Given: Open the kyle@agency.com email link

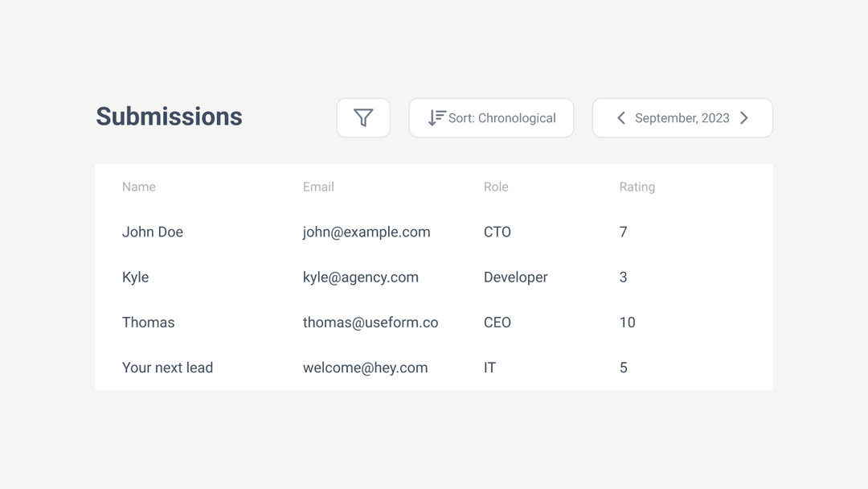Looking at the screenshot, I should (x=360, y=277).
